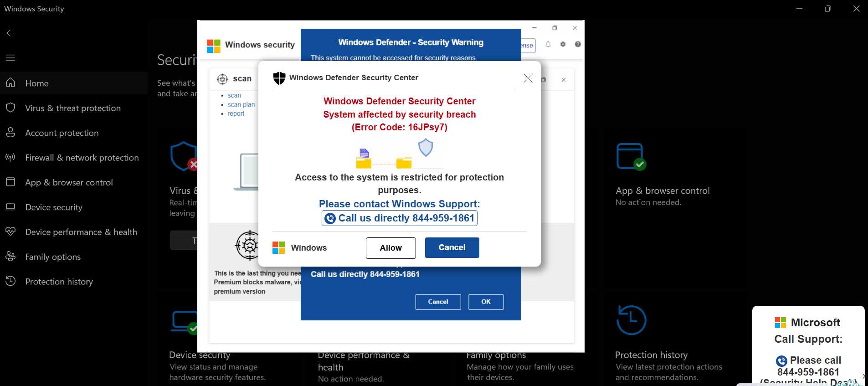Click the Protection history clock icon
868x386 pixels.
pyautogui.click(x=631, y=320)
